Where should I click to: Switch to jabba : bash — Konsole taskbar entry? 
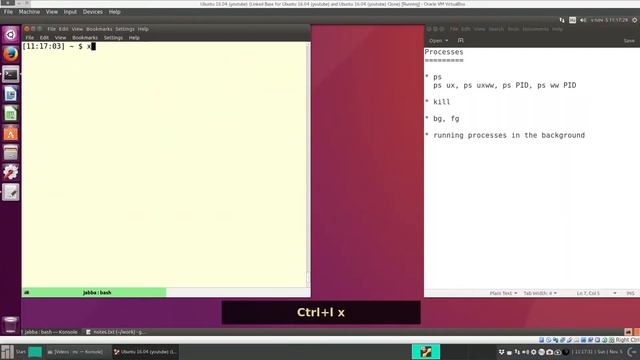[51, 332]
